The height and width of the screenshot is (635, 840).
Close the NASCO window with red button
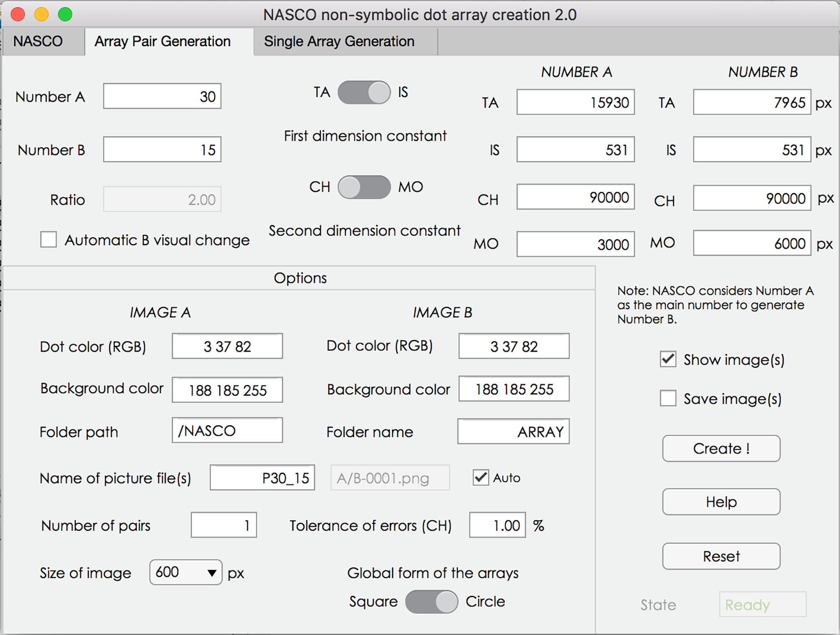click(18, 14)
